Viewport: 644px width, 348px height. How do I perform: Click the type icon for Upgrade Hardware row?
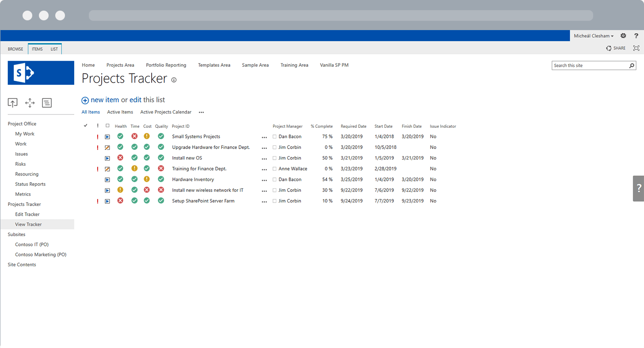tap(107, 148)
